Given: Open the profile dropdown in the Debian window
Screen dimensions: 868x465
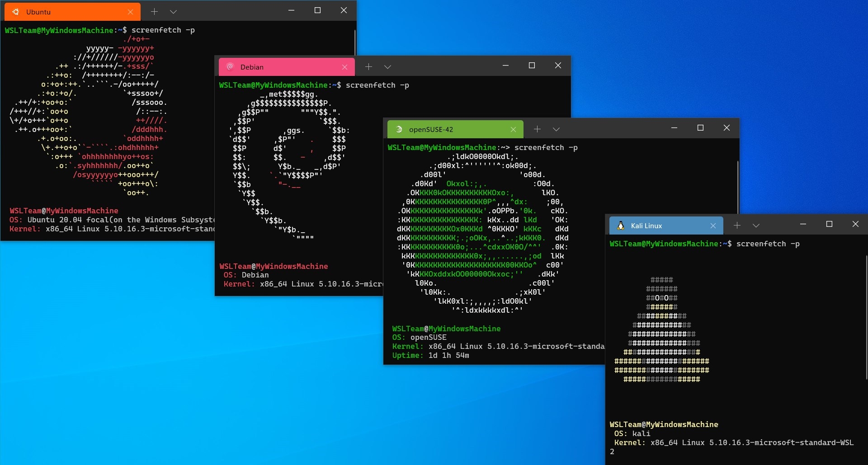Looking at the screenshot, I should point(388,66).
